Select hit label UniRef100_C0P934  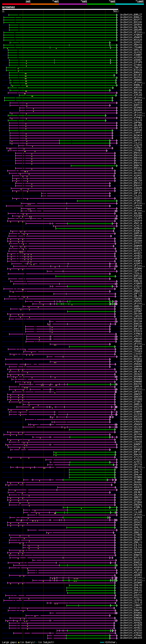point(131,206)
